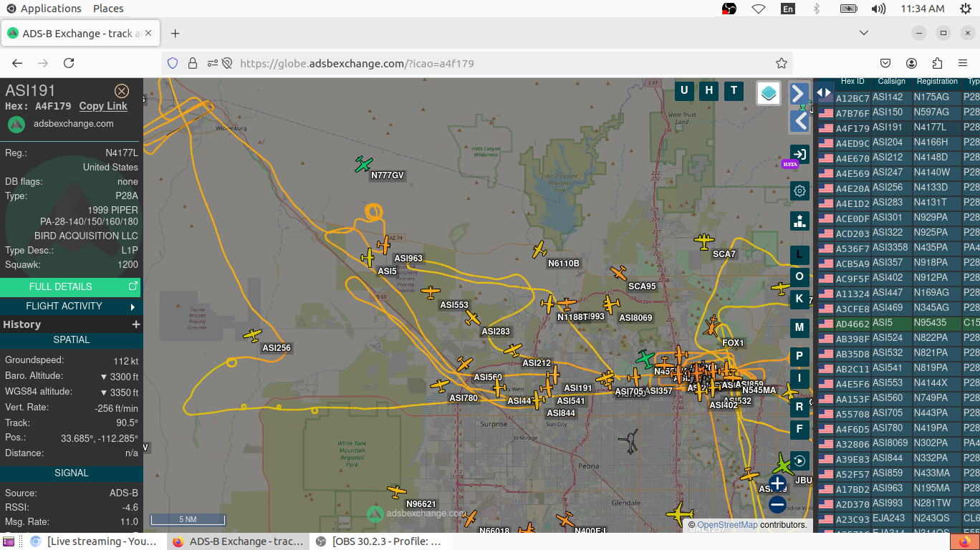980x550 pixels.
Task: Open FULL DETAILS for ASI191
Action: [70, 287]
